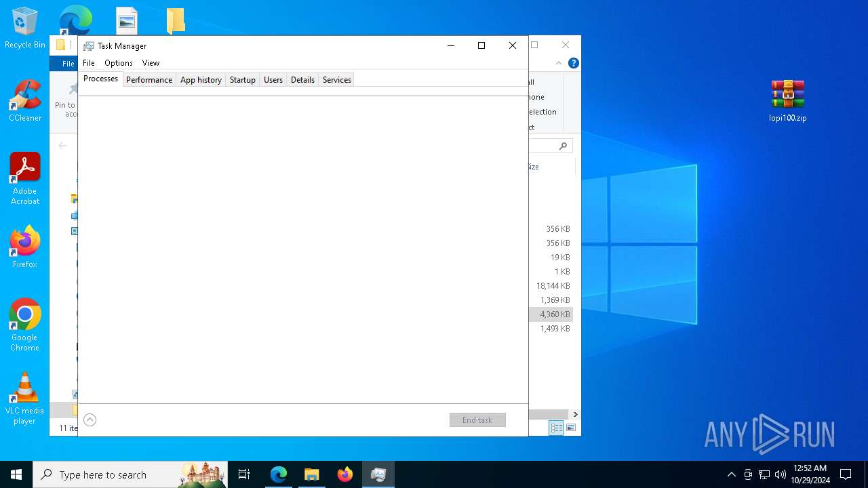Switch to the App history tab

pos(201,79)
